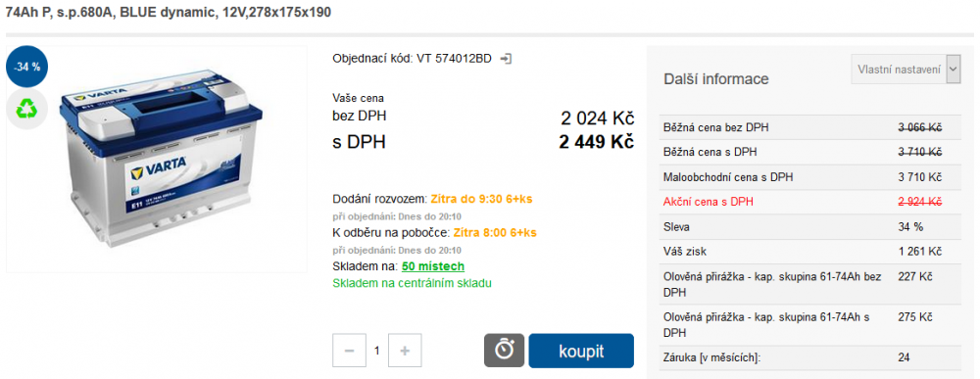This screenshot has width=980, height=379.
Task: Click the Olověná přirážka bez DPH label
Action: pyautogui.click(x=772, y=284)
